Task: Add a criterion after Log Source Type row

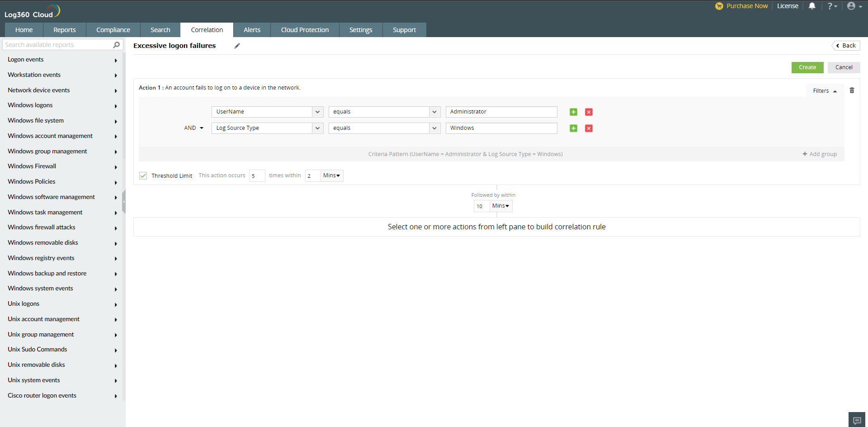Action: tap(573, 128)
